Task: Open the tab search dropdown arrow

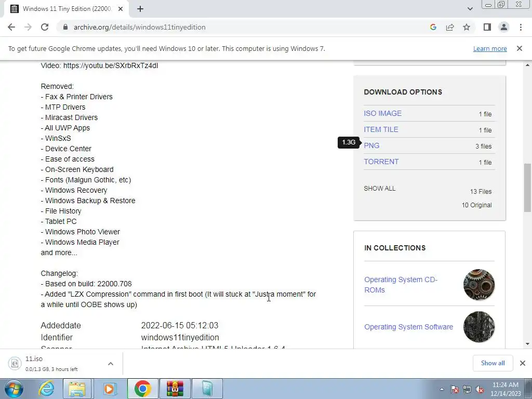Action: pyautogui.click(x=470, y=9)
